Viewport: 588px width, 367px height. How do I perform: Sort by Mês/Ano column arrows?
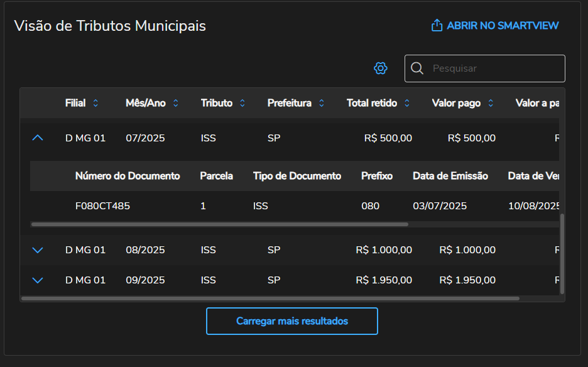[176, 103]
